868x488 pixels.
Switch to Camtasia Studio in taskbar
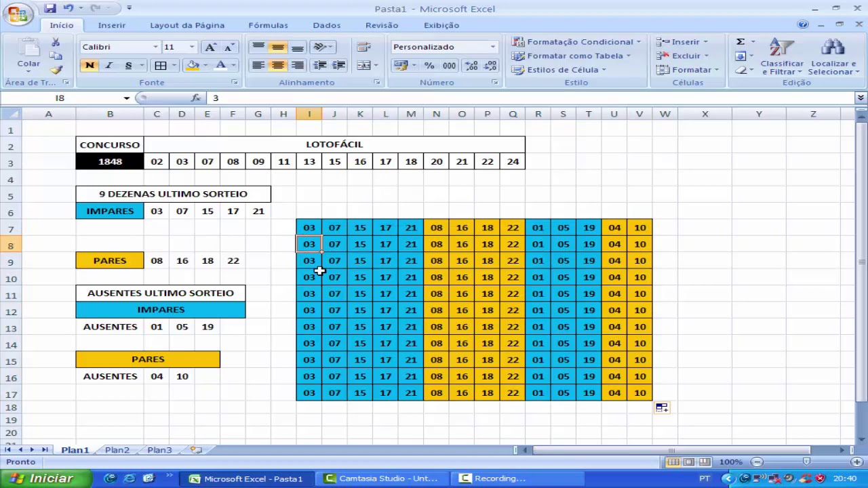click(382, 479)
